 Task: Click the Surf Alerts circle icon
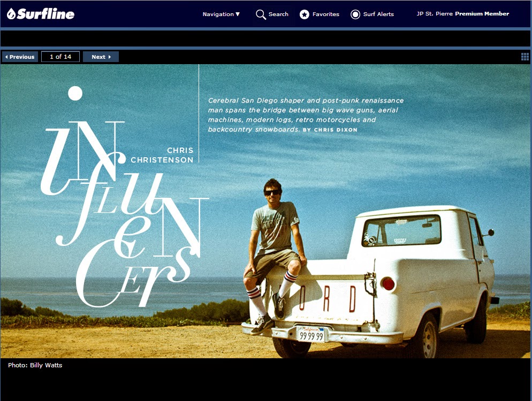click(355, 14)
